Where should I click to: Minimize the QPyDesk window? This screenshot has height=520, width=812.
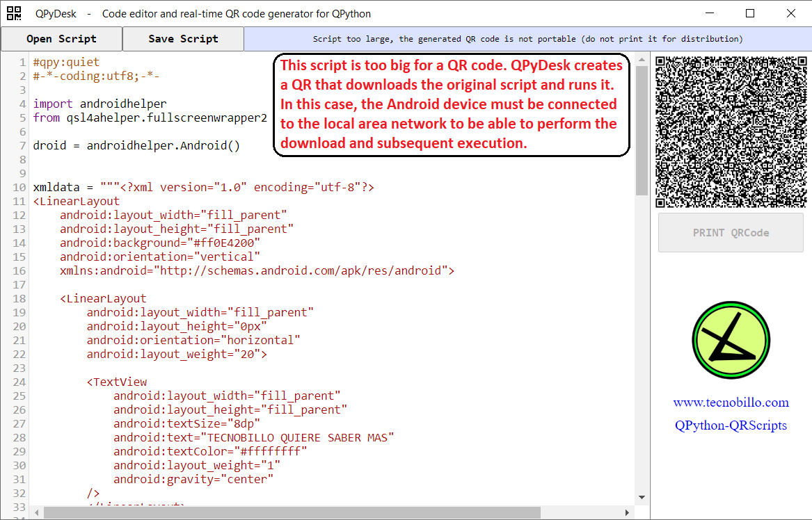point(709,13)
